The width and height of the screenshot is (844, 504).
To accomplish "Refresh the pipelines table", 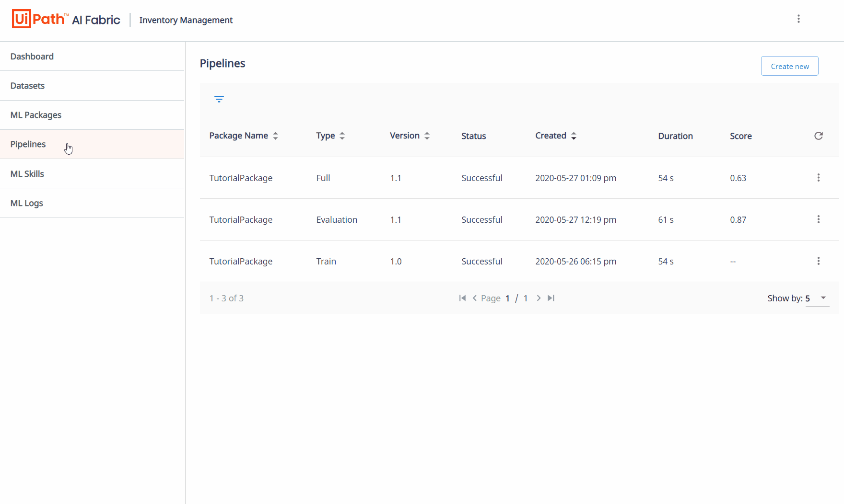I will point(819,136).
